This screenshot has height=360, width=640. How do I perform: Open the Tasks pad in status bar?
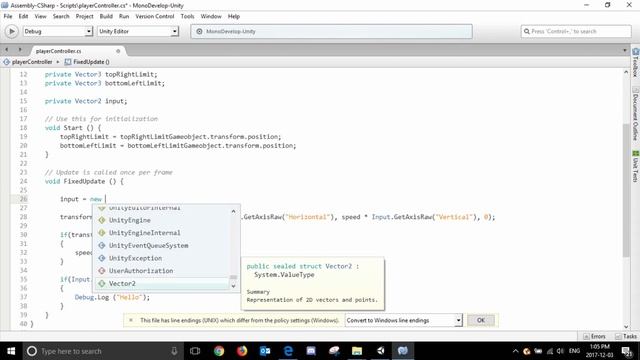point(626,336)
